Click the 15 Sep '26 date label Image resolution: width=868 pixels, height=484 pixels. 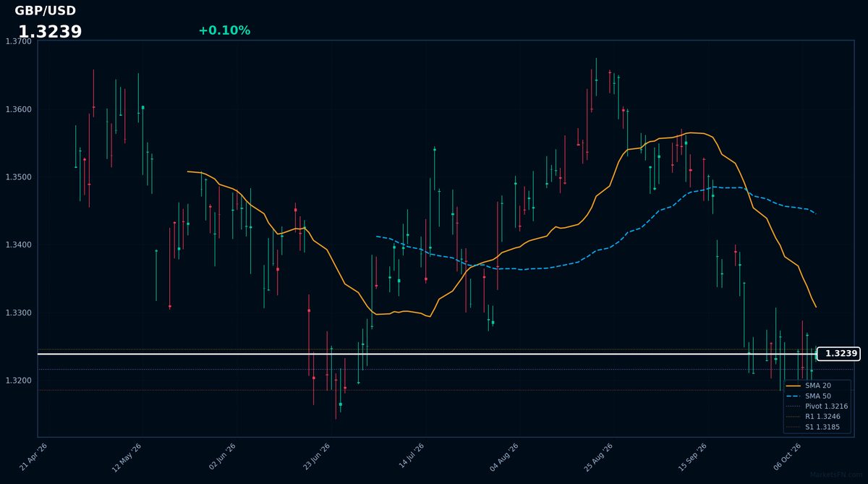click(x=692, y=457)
